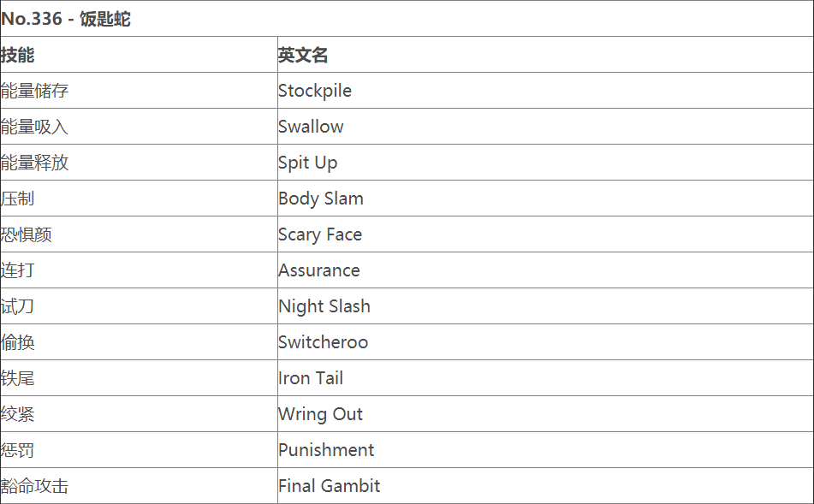Select the "Stockpile" cell
Image resolution: width=814 pixels, height=504 pixels.
point(315,91)
